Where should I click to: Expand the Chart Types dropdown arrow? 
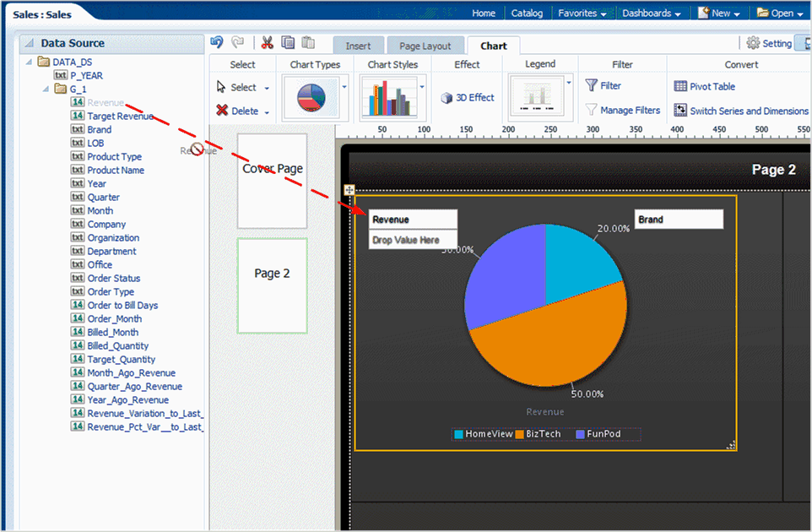344,86
